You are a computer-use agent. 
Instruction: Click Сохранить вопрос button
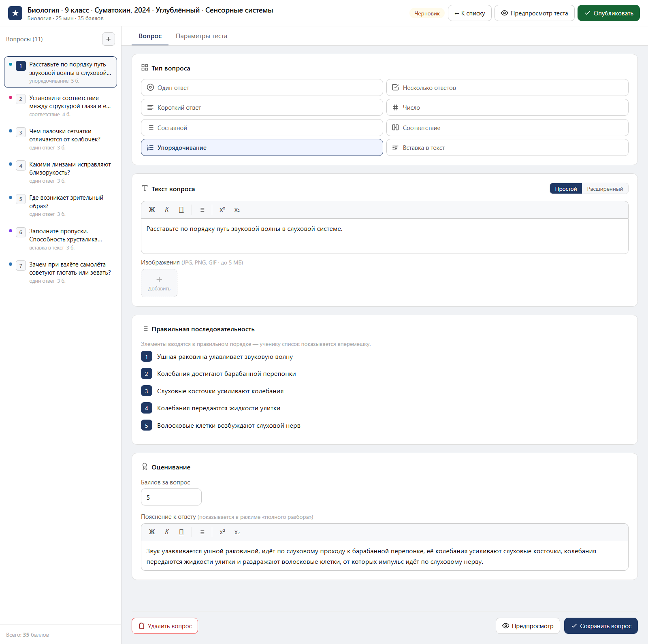(x=601, y=626)
